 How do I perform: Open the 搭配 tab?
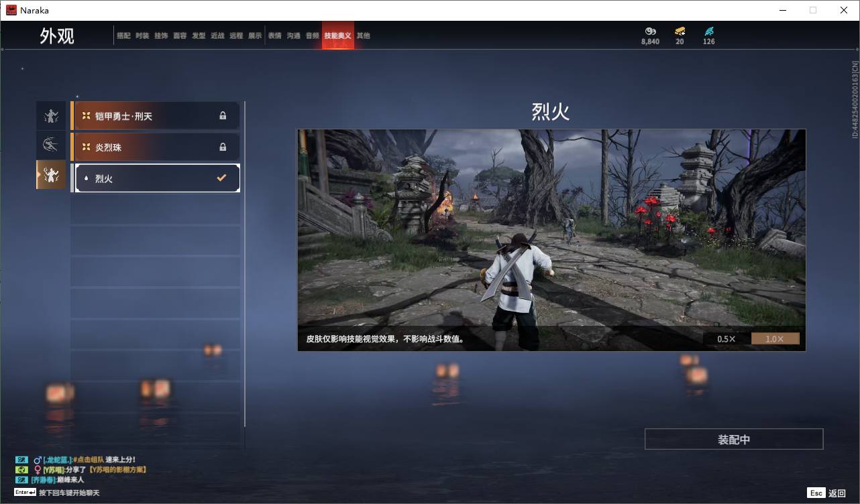point(123,36)
